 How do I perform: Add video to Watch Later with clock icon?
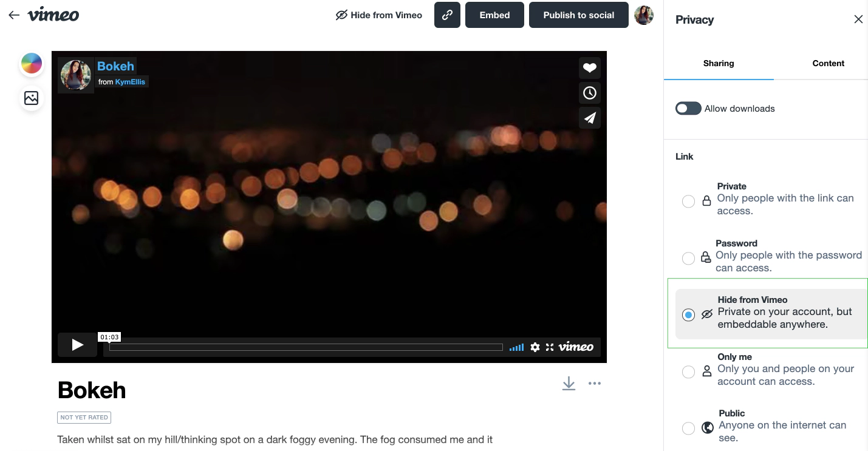point(589,93)
